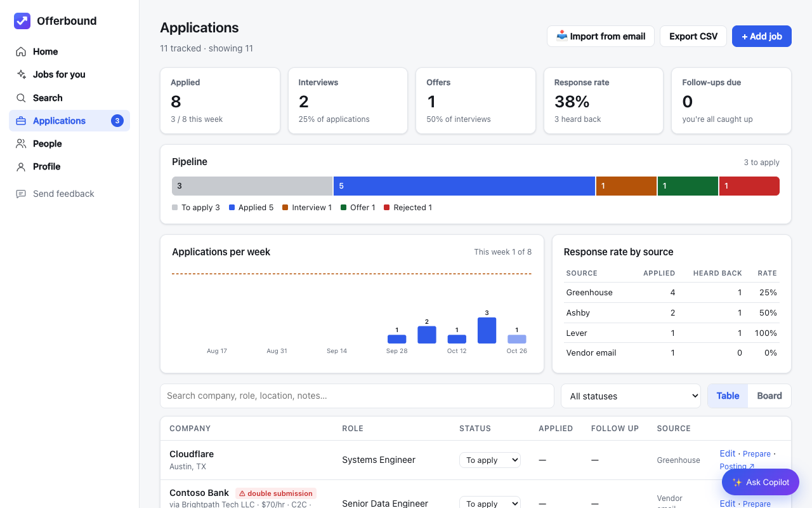812x508 pixels.
Task: Click the Greenhouse source row
Action: click(x=672, y=293)
